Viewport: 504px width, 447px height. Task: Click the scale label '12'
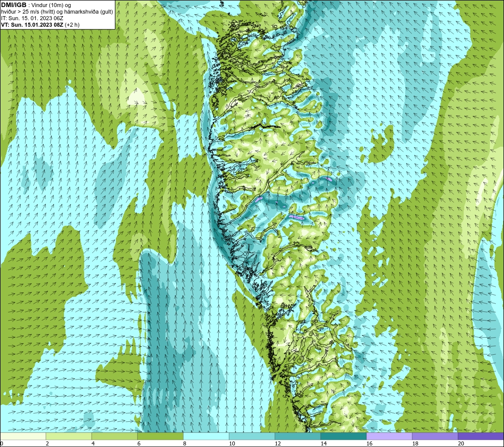(278, 444)
